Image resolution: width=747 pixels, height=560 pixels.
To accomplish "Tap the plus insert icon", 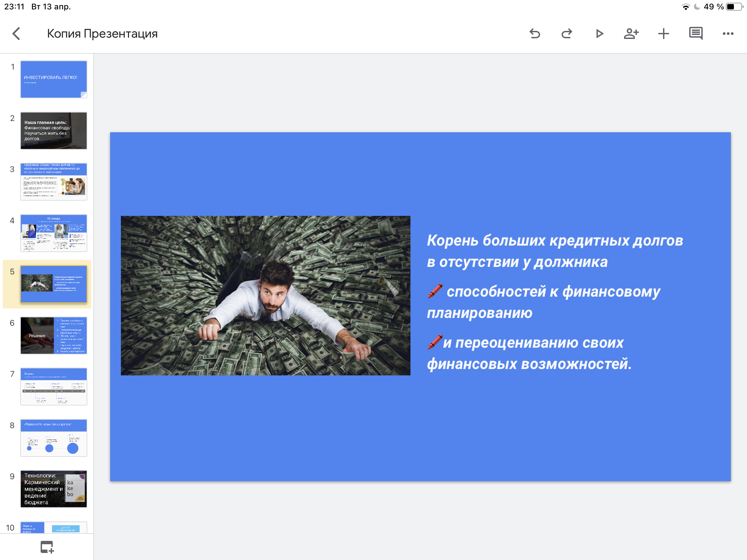I will pyautogui.click(x=663, y=34).
